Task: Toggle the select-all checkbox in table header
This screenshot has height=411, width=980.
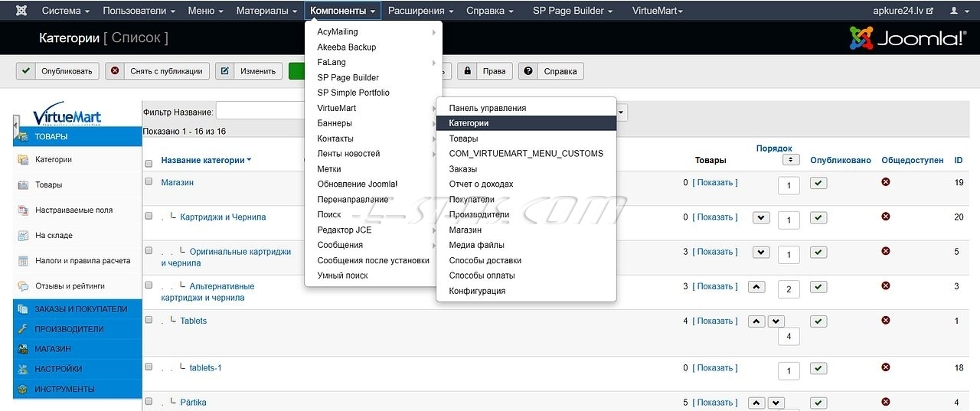Action: 149,163
